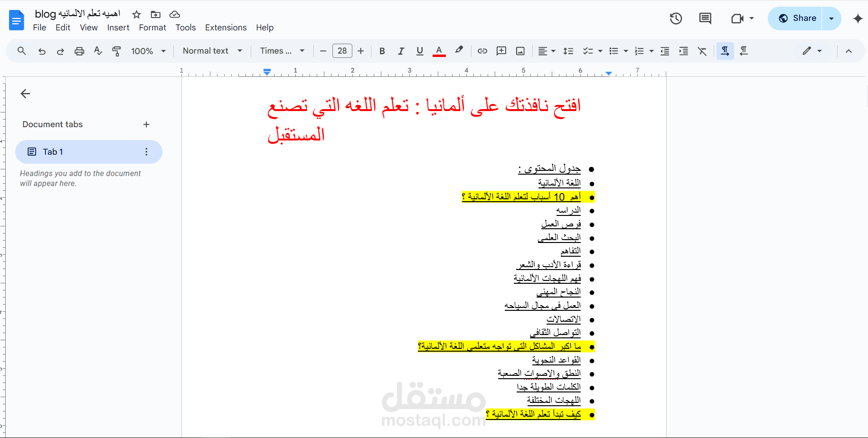Image resolution: width=868 pixels, height=438 pixels.
Task: Select Tab 1 in document tabs
Action: point(89,152)
